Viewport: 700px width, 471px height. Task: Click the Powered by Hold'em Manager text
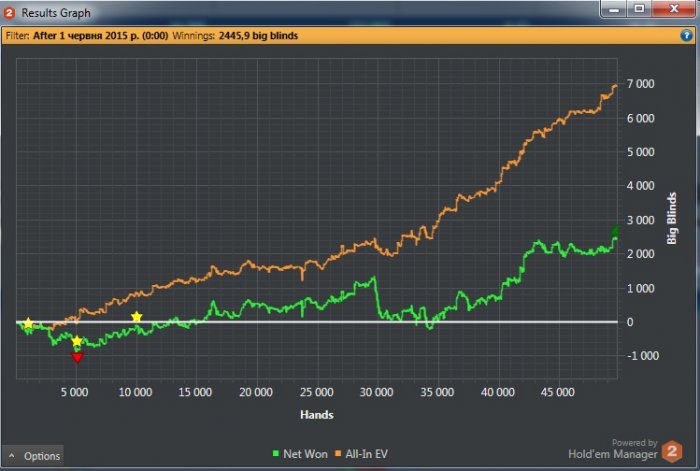tap(612, 449)
